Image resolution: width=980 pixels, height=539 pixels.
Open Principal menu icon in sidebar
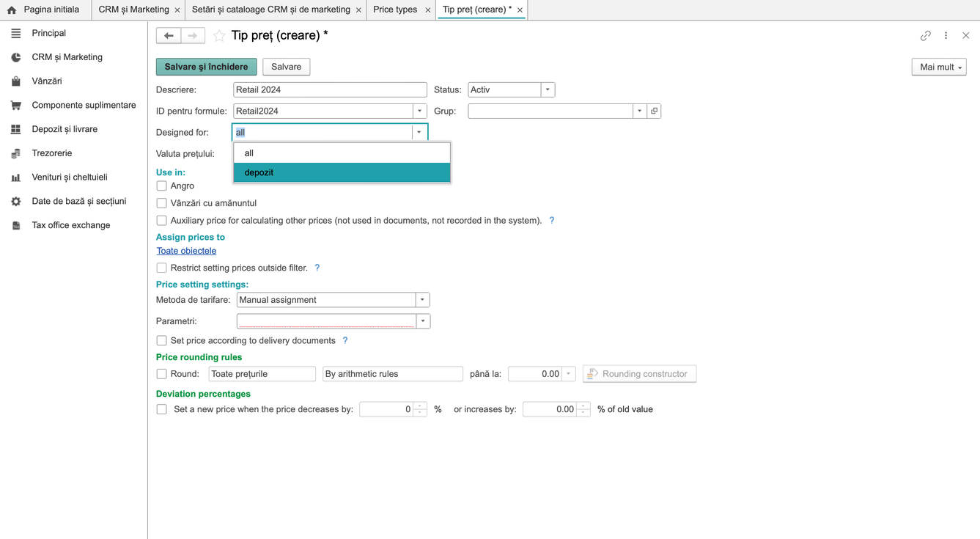tap(16, 33)
